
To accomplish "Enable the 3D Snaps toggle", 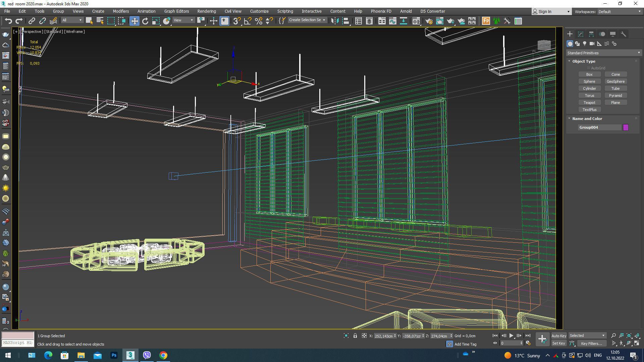I will coord(236,21).
